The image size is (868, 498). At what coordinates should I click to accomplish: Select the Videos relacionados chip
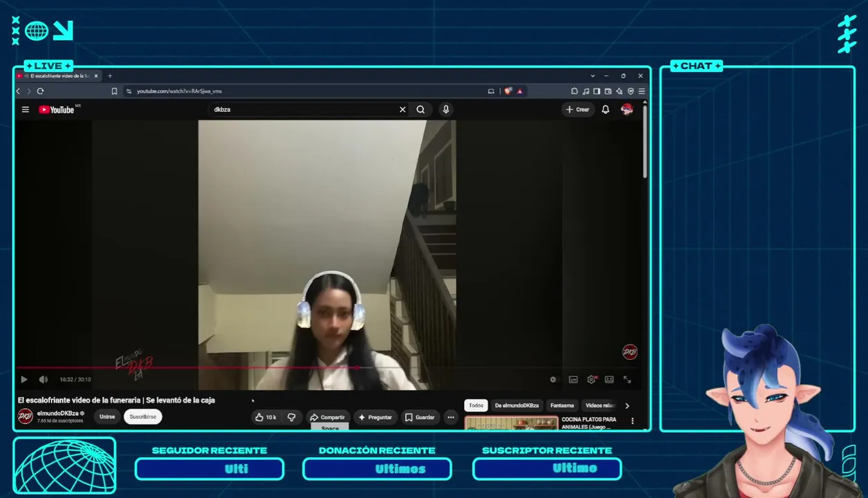[600, 405]
